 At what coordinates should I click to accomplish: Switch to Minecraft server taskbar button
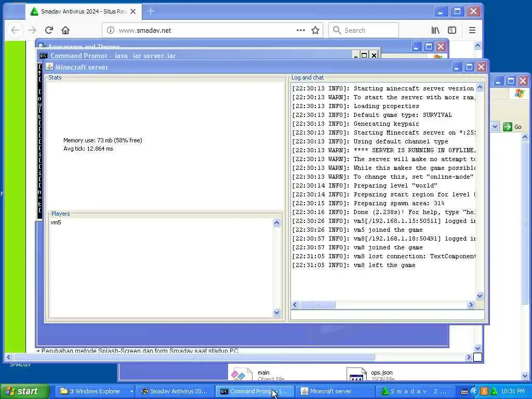(x=334, y=391)
